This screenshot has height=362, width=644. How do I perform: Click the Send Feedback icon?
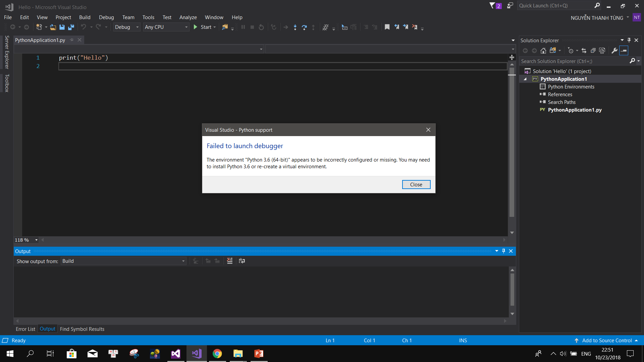coord(510,6)
